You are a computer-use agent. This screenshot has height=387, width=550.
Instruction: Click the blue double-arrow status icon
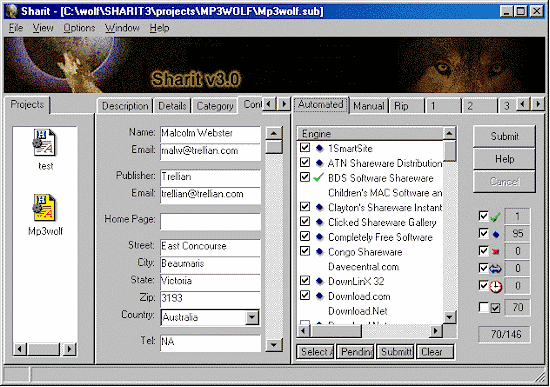[x=495, y=269]
